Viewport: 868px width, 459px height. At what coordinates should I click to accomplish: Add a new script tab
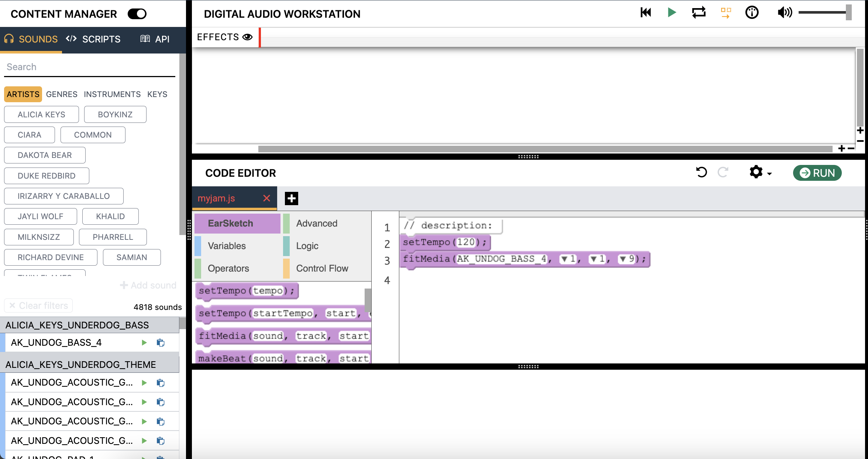coord(291,199)
